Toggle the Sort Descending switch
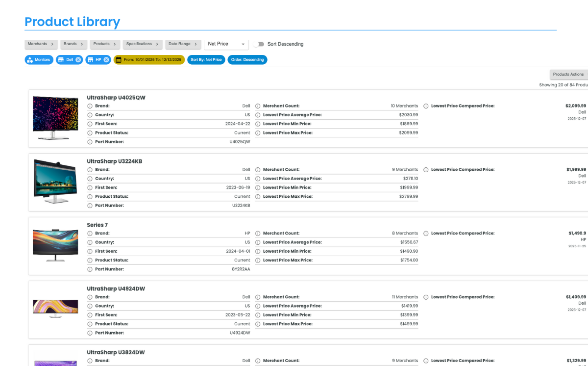The image size is (588, 366). tap(259, 44)
